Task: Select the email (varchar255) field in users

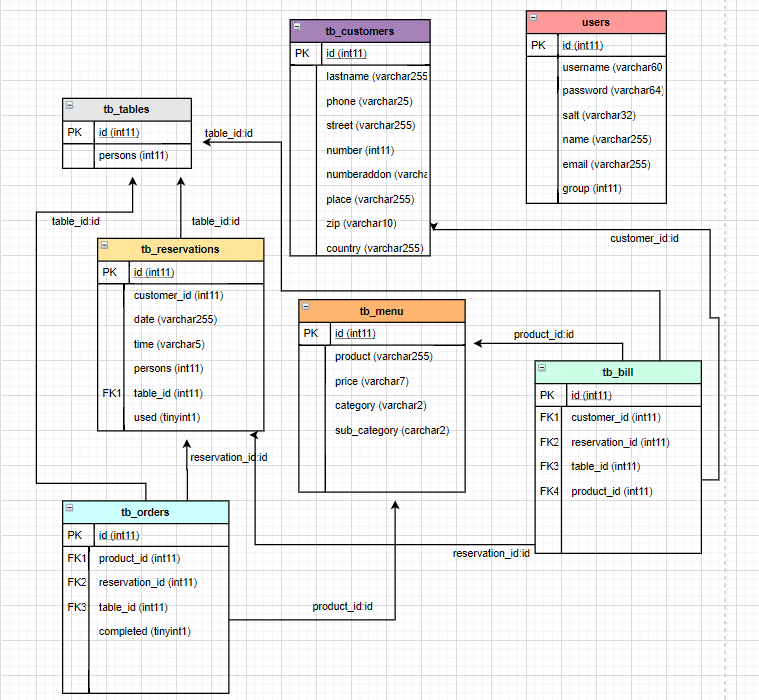Action: 606,164
